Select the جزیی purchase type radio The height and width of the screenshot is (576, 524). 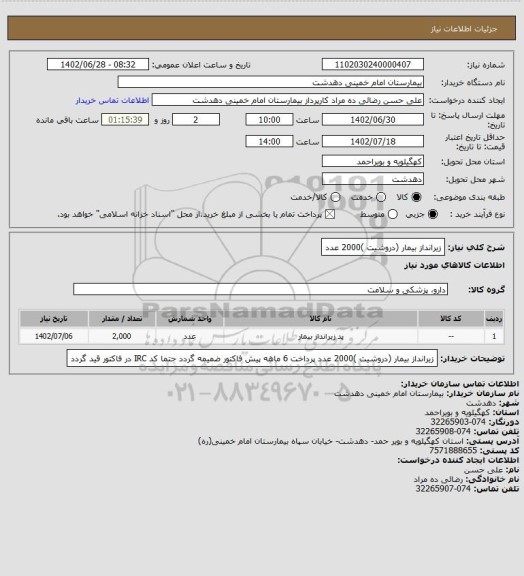433,214
